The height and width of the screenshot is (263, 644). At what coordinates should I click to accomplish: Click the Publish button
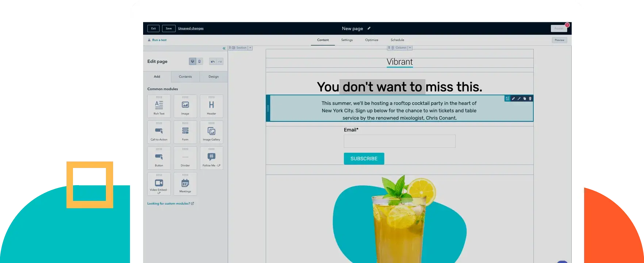pyautogui.click(x=559, y=28)
